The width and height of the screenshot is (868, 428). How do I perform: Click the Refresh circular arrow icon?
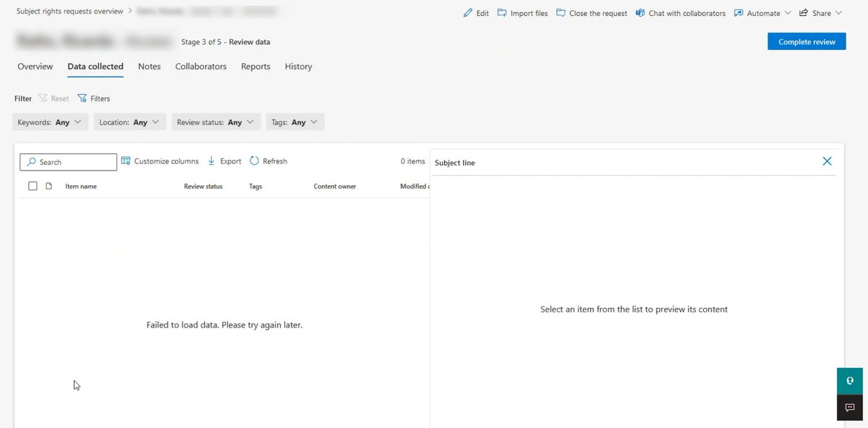pos(255,160)
